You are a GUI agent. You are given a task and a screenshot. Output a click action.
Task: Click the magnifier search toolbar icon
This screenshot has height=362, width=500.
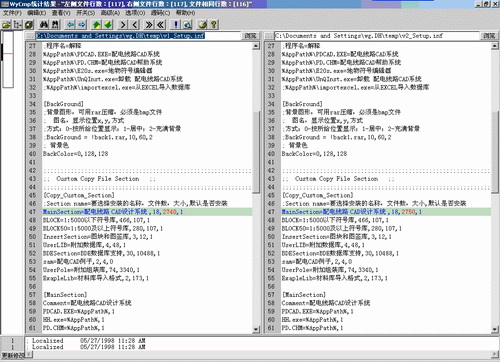click(x=187, y=25)
